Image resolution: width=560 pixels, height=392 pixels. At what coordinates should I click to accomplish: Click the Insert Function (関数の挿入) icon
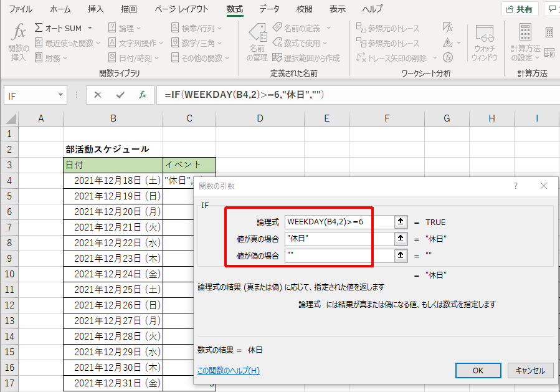[19, 41]
